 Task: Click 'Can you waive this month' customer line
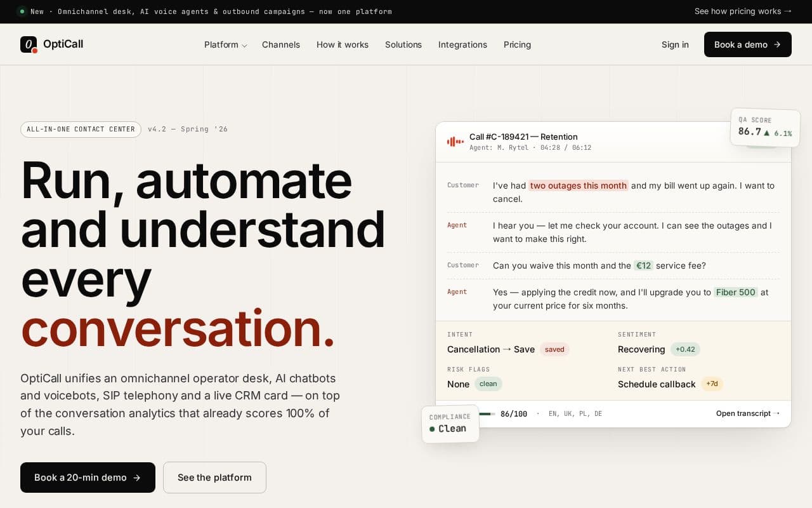coord(599,265)
